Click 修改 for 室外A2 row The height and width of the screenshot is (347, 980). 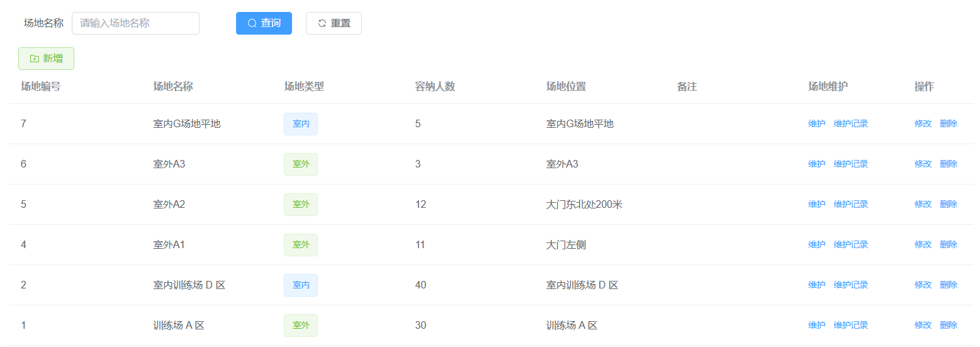pyautogui.click(x=923, y=205)
